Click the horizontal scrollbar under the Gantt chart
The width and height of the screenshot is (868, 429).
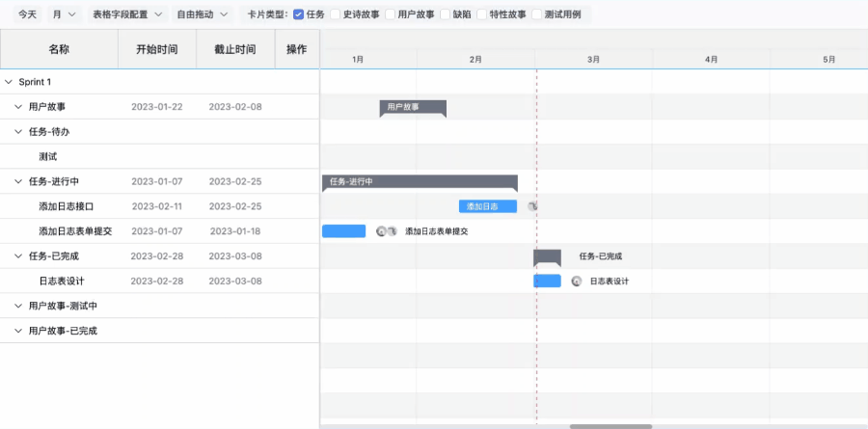610,425
